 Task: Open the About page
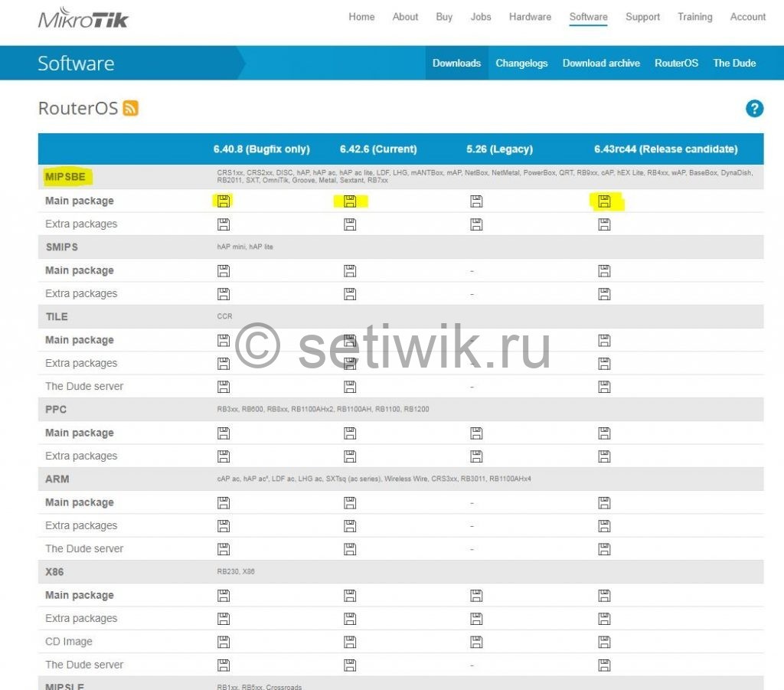coord(405,17)
